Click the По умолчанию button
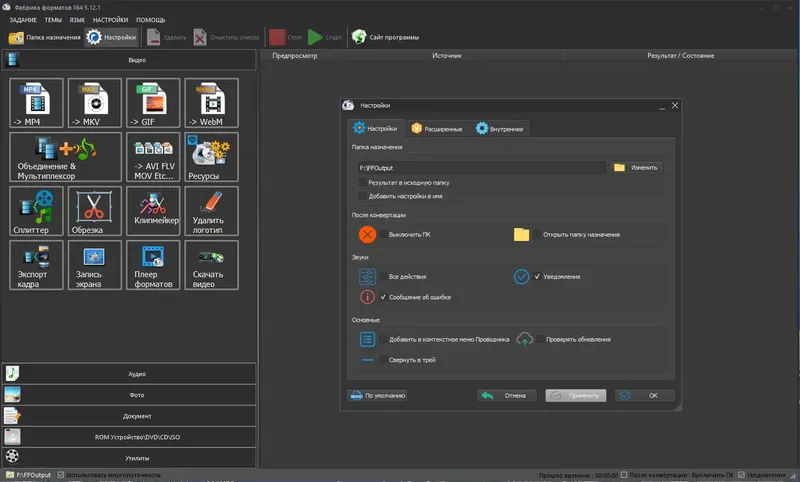The height and width of the screenshot is (482, 800). [x=378, y=395]
